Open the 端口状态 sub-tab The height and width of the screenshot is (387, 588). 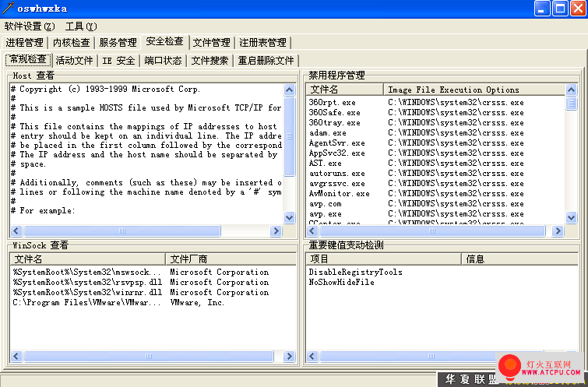pos(163,61)
